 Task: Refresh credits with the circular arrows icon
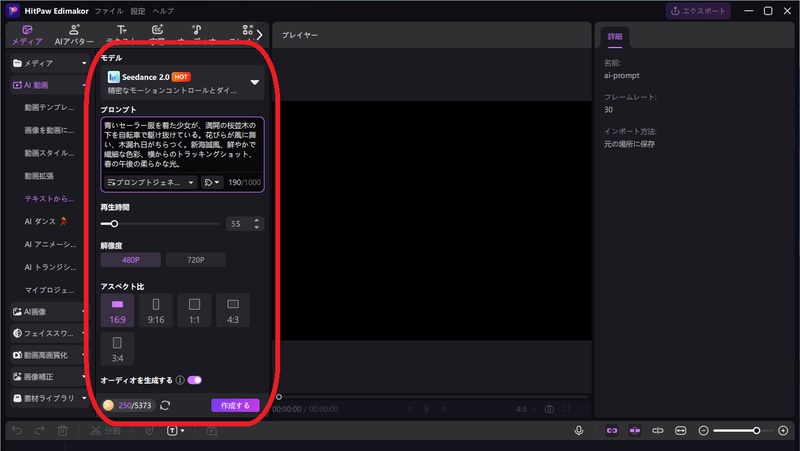[165, 405]
